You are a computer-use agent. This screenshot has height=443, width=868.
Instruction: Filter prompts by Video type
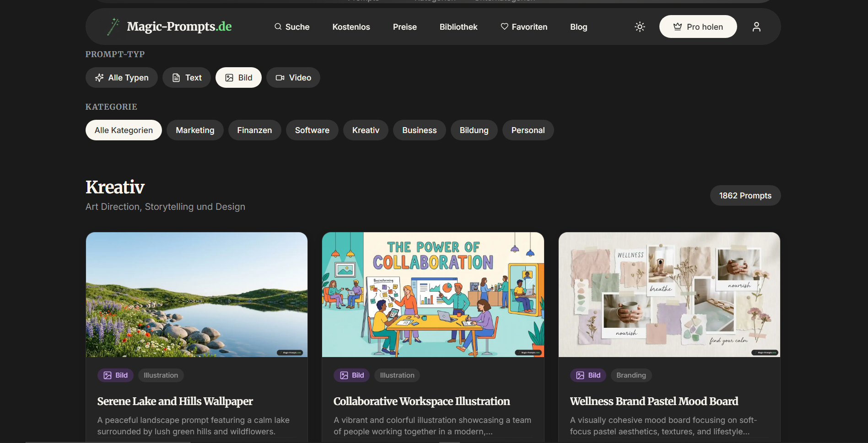coord(293,78)
